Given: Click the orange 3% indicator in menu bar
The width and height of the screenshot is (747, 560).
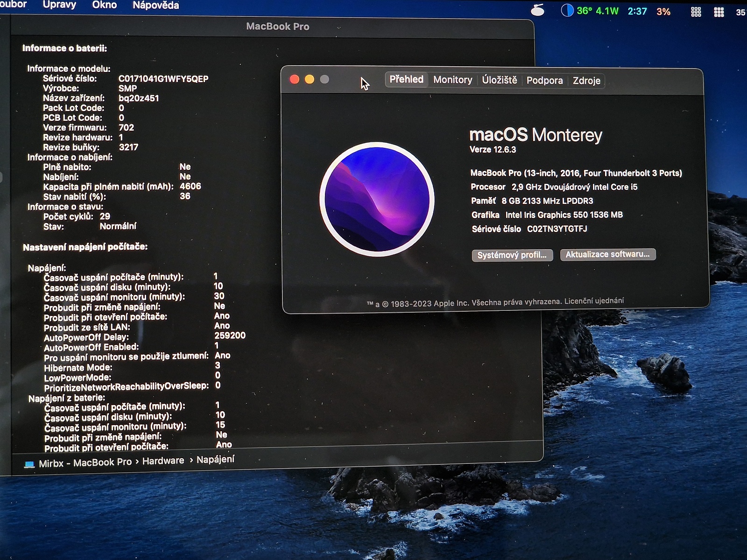Looking at the screenshot, I should click(663, 12).
